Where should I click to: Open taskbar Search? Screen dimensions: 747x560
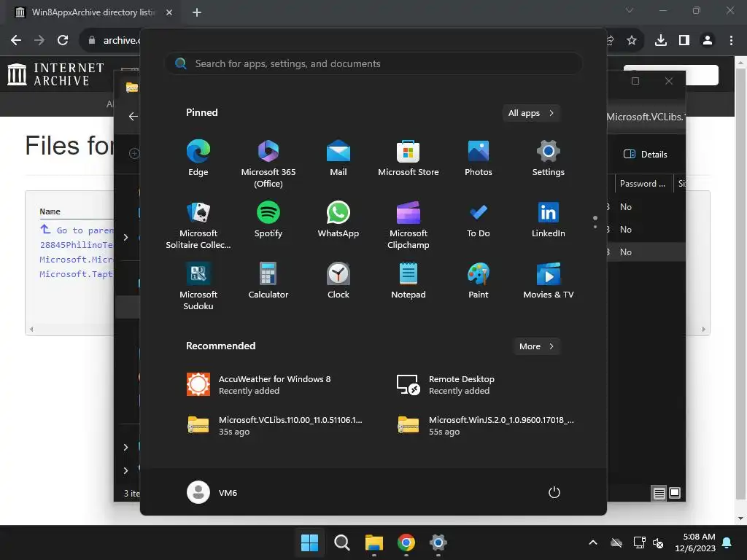(341, 542)
